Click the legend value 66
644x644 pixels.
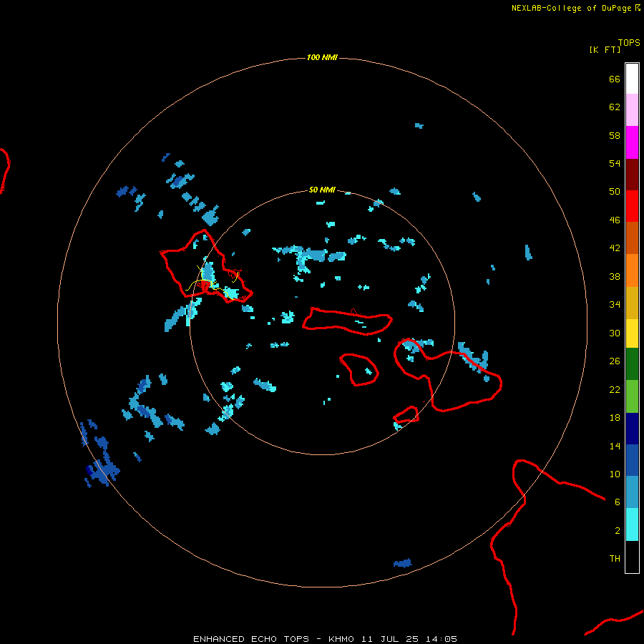(615, 79)
